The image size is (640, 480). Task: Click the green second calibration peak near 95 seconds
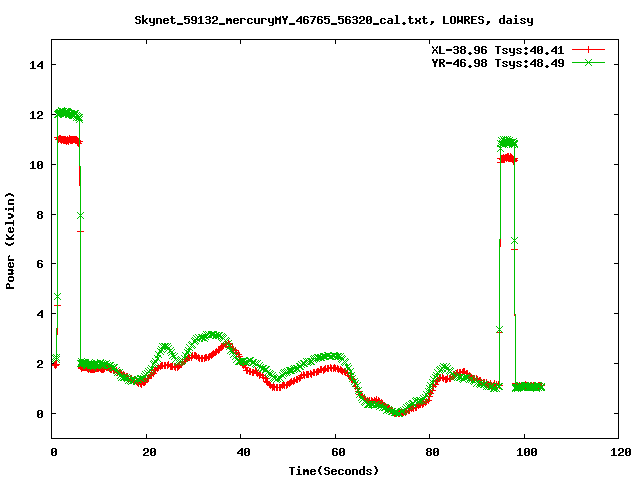click(507, 142)
